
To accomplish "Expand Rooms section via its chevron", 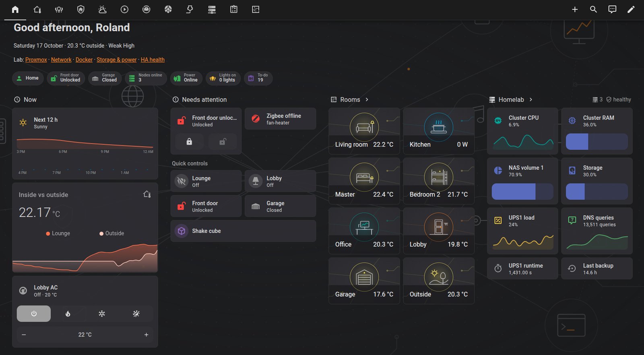I will tap(367, 99).
